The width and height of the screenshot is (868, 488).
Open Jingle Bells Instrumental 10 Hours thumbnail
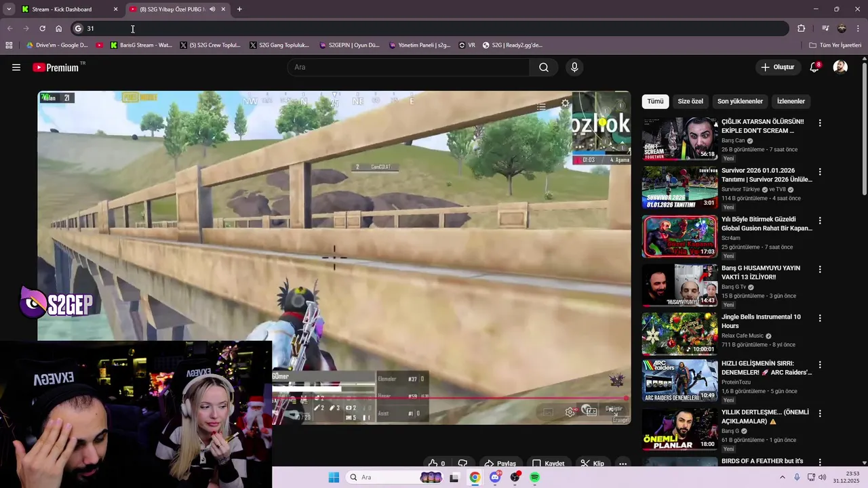tap(679, 333)
